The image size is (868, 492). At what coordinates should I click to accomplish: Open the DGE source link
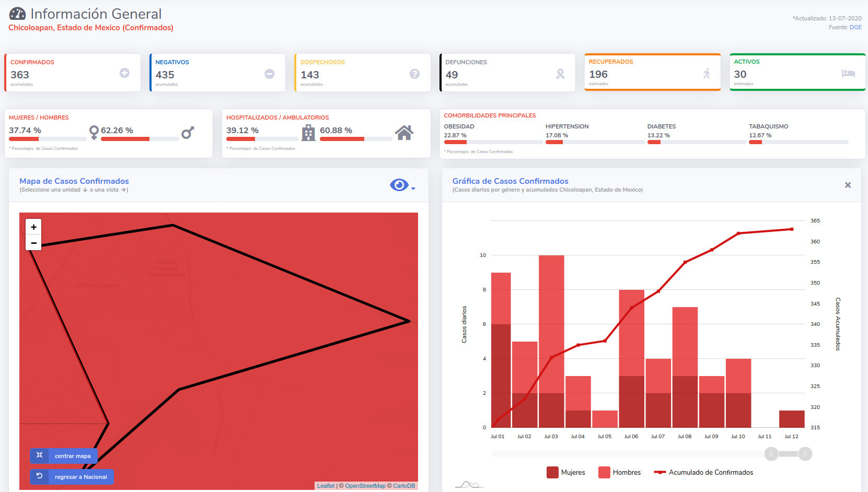click(855, 27)
